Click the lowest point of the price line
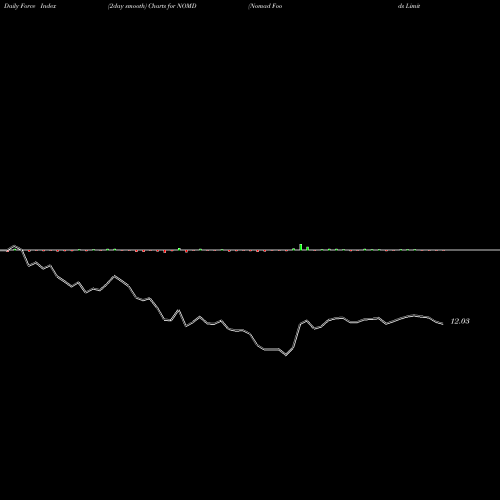This screenshot has height=500, width=500. [x=286, y=355]
